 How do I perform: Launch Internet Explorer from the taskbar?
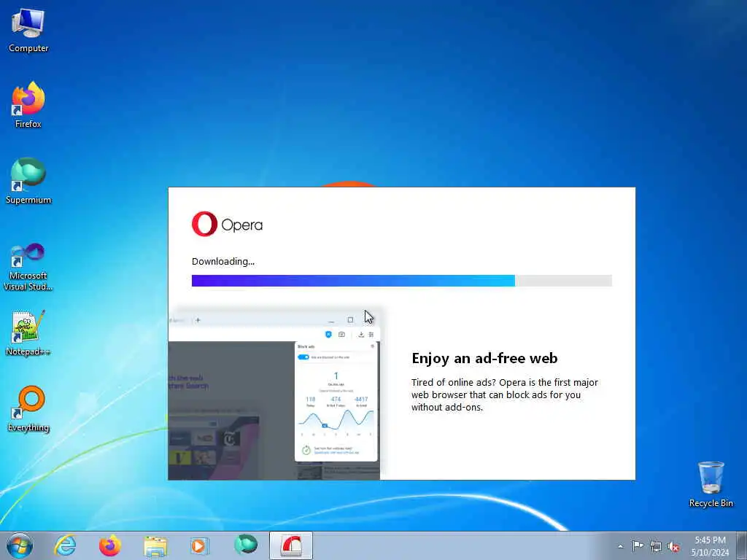point(65,545)
